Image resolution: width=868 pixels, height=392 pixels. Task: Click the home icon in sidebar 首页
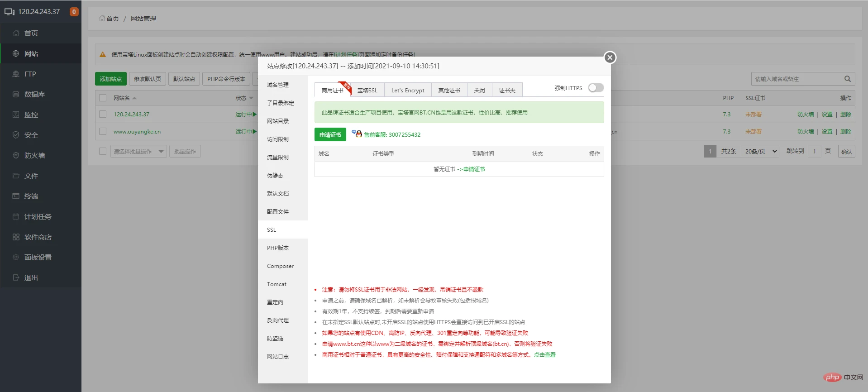click(x=16, y=33)
